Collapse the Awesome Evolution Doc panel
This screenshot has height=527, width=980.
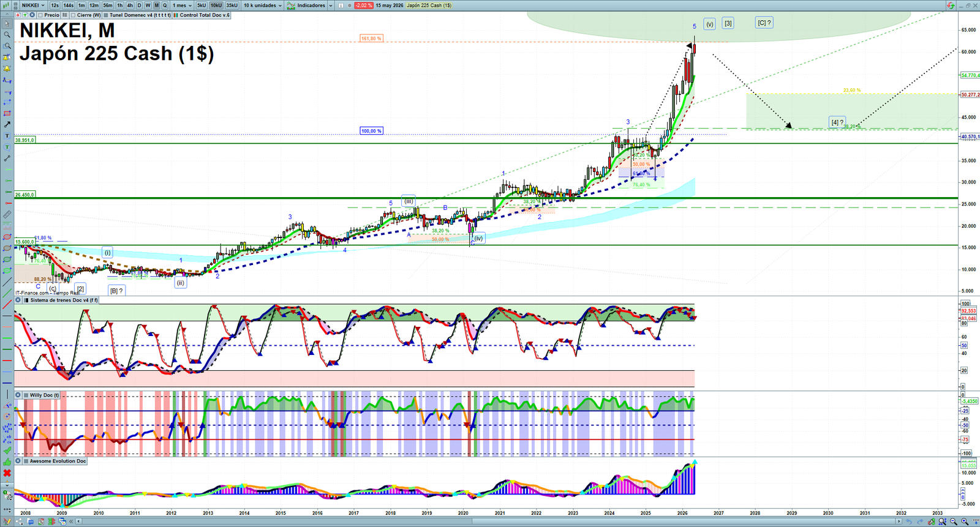(x=18, y=461)
